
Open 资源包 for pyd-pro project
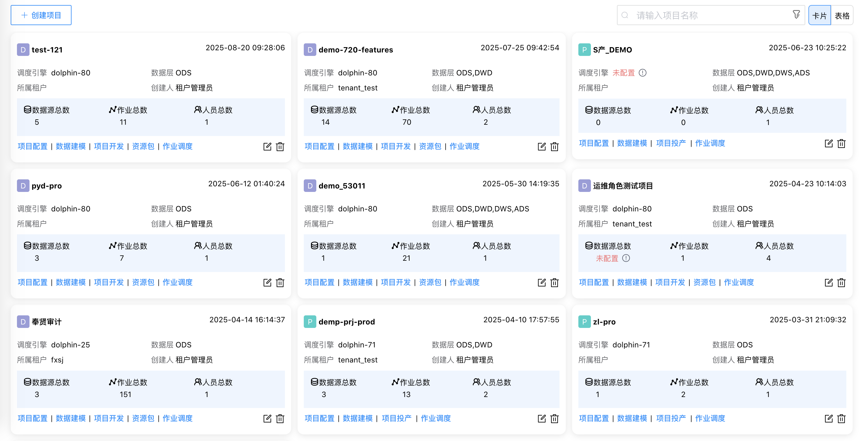click(143, 283)
